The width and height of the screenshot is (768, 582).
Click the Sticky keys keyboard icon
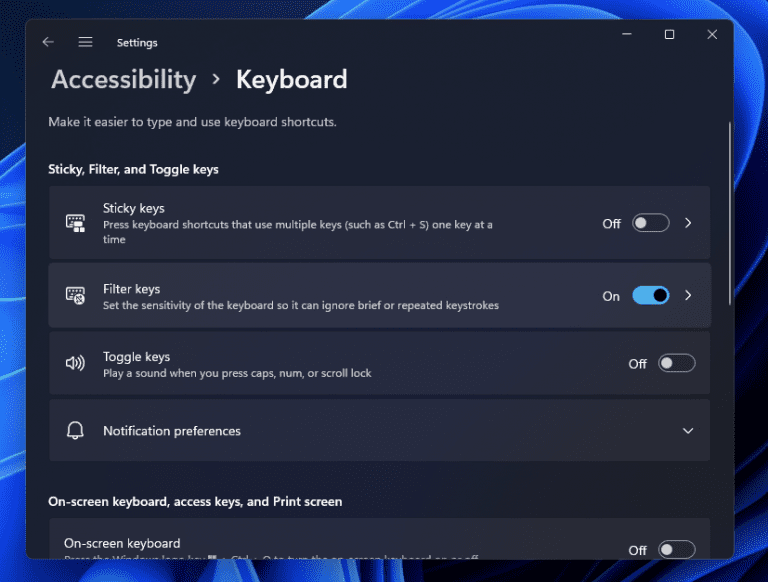[75, 224]
